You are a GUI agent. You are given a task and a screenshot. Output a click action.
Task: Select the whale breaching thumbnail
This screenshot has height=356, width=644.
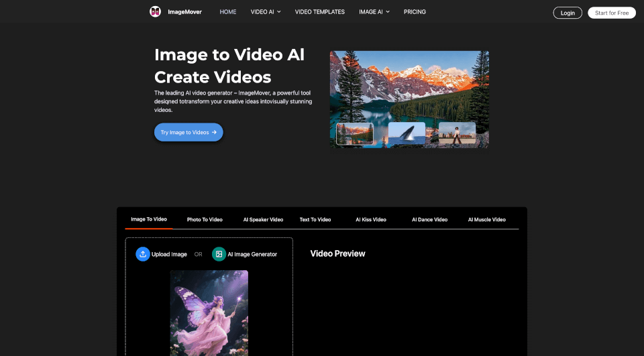407,134
